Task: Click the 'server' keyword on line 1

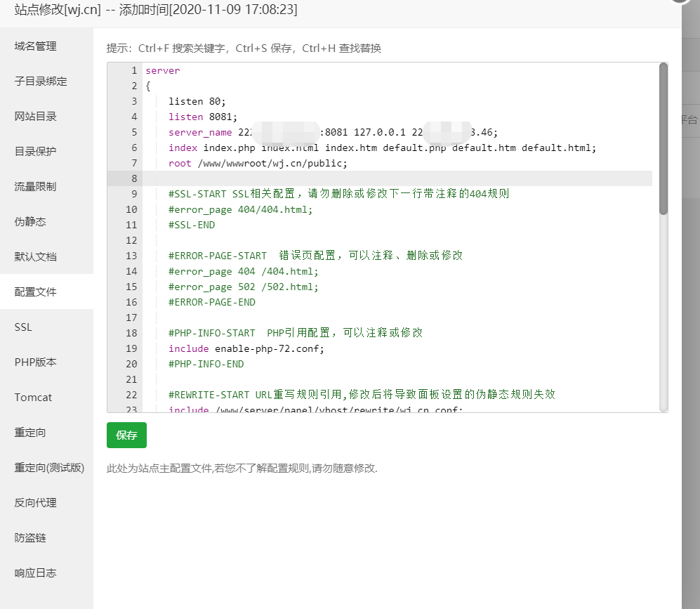Action: [x=162, y=70]
